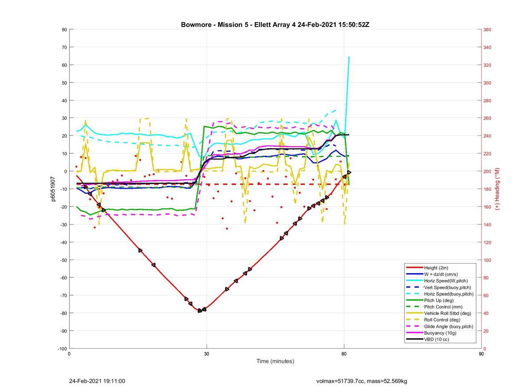
Task: Select the right axis tick label "100"
Action: coord(487,260)
